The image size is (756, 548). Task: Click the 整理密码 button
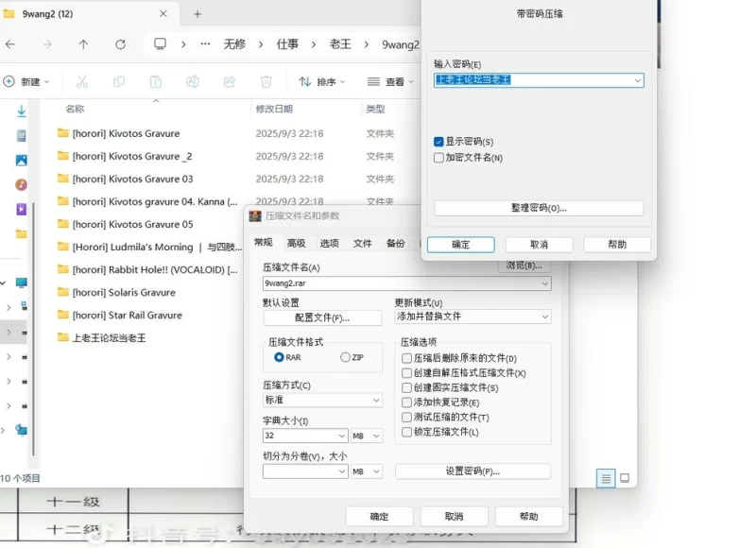coord(539,208)
